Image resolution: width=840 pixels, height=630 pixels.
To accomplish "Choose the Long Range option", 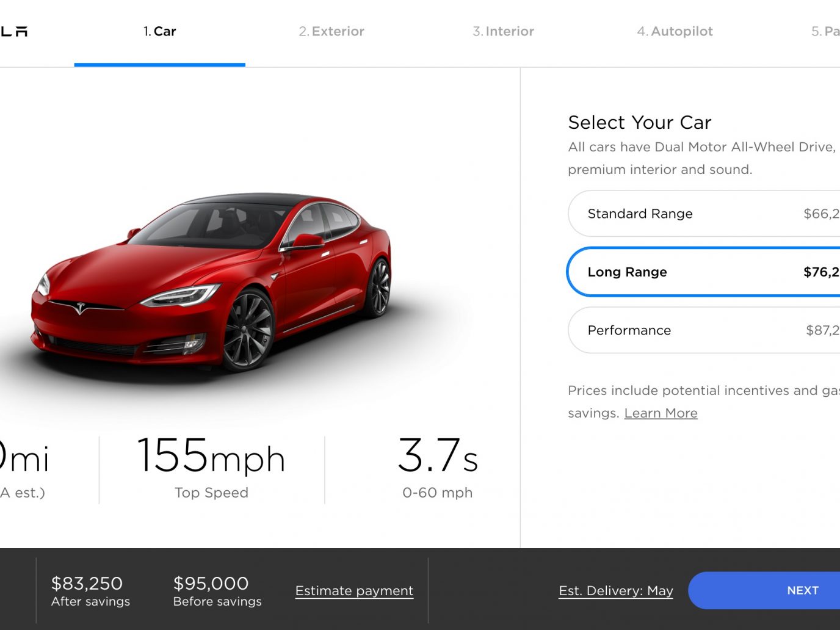I will [x=704, y=272].
